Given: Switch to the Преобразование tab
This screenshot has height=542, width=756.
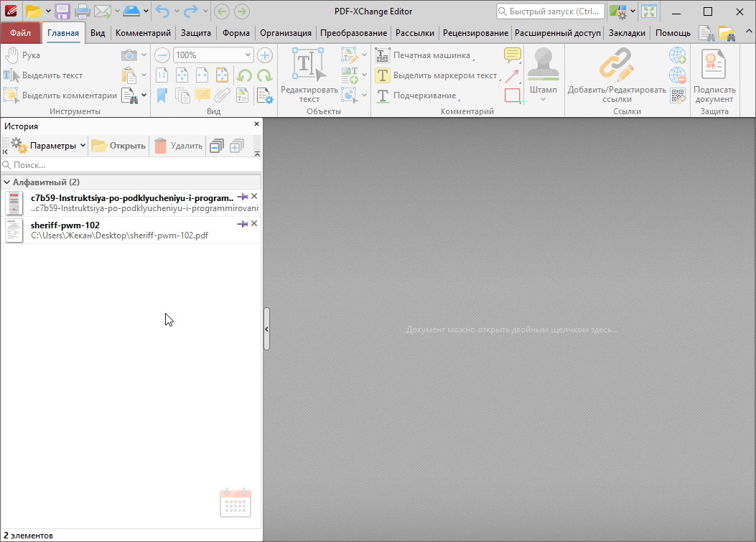Looking at the screenshot, I should pos(353,33).
